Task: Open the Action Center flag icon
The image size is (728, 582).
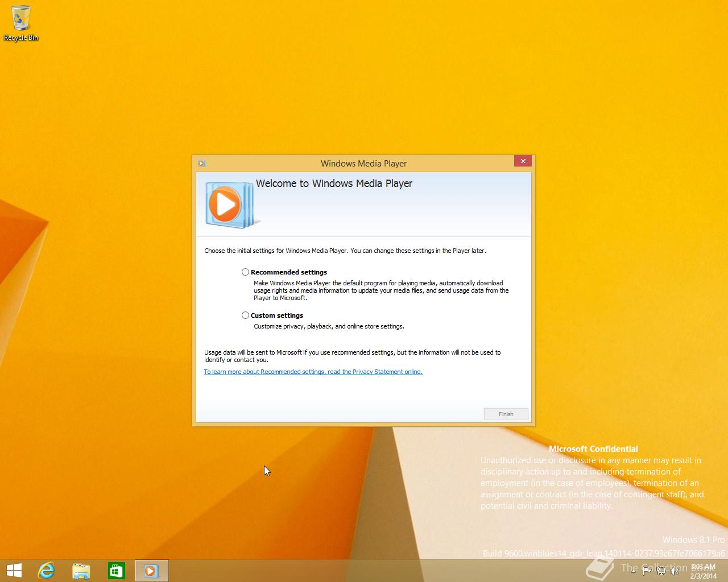Action: click(x=647, y=571)
